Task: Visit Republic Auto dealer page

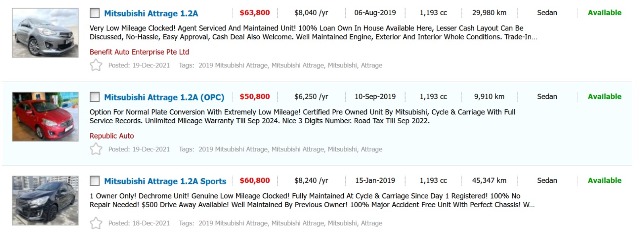Action: click(111, 136)
